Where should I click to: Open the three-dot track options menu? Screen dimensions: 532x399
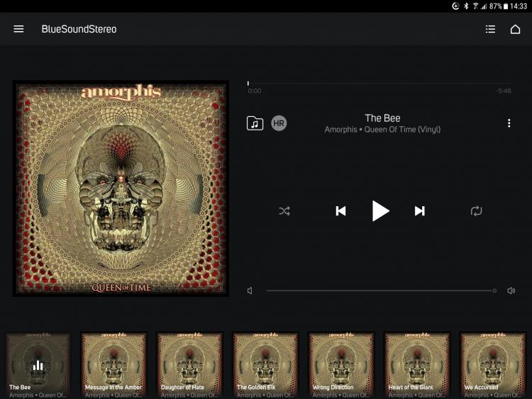click(509, 123)
